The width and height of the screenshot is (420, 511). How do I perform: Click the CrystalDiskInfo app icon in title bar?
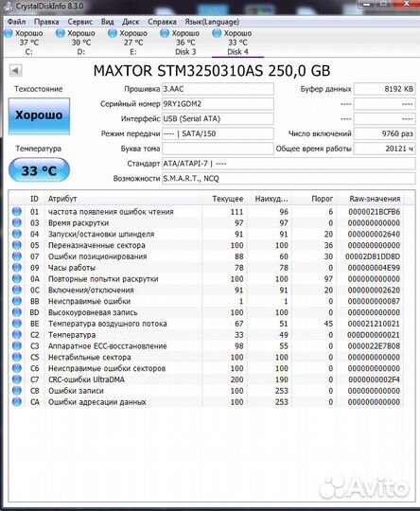[9, 6]
